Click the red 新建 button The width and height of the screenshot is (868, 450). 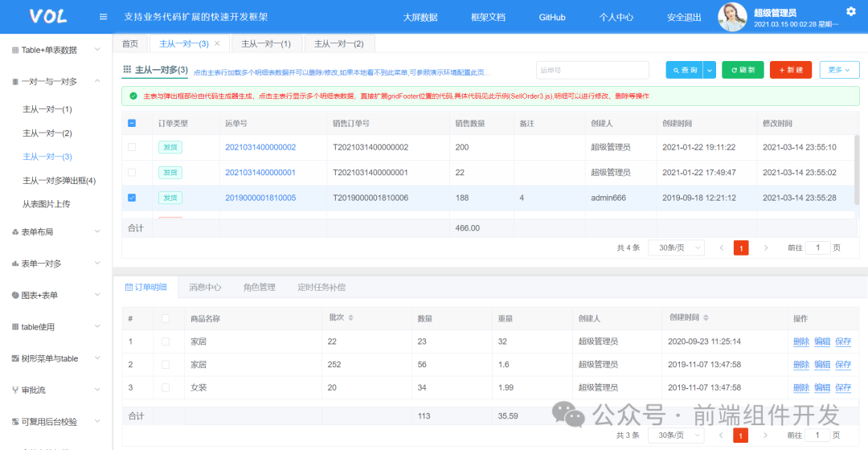tap(791, 70)
